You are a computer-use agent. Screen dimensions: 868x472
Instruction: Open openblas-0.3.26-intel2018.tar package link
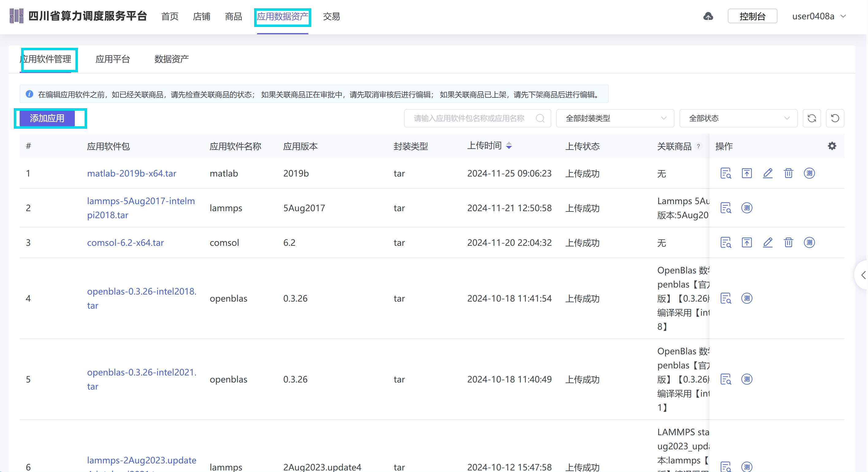click(x=142, y=299)
